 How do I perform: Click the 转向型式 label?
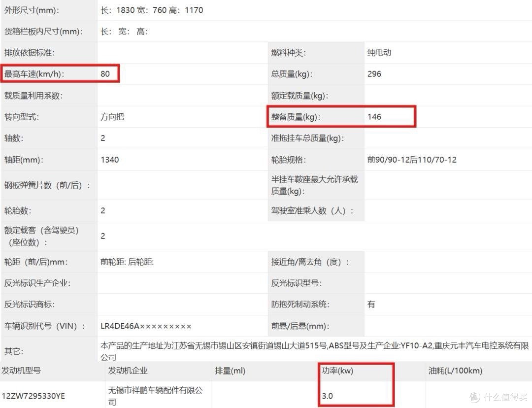click(21, 117)
